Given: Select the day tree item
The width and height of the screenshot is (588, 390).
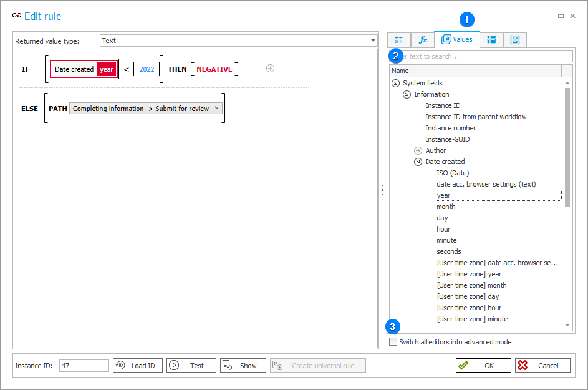Looking at the screenshot, I should click(442, 218).
